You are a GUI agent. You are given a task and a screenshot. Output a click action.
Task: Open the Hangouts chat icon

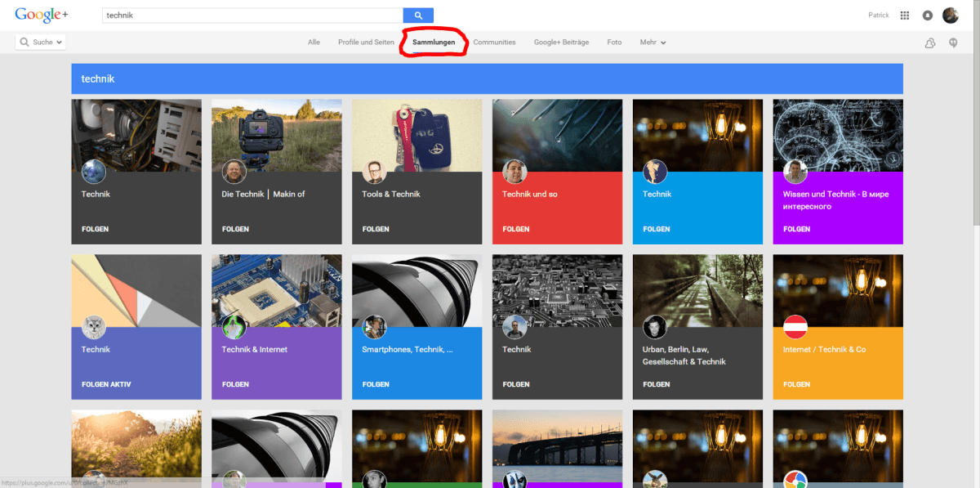click(x=953, y=43)
